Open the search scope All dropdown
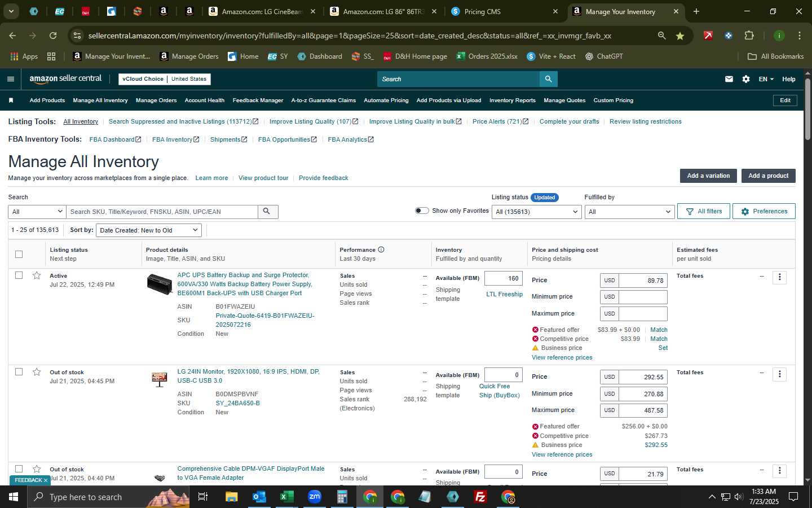This screenshot has width=812, height=508. [37, 212]
